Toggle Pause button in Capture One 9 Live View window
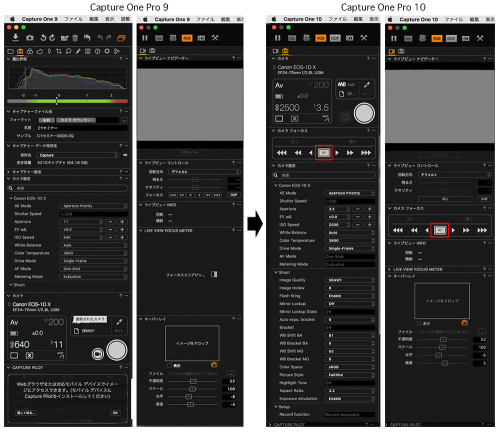 [x=145, y=38]
